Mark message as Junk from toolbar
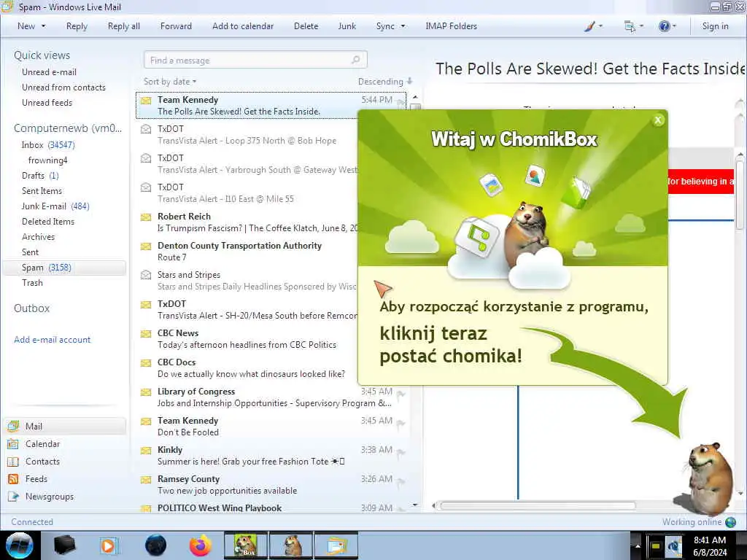The image size is (747, 560). pos(347,26)
